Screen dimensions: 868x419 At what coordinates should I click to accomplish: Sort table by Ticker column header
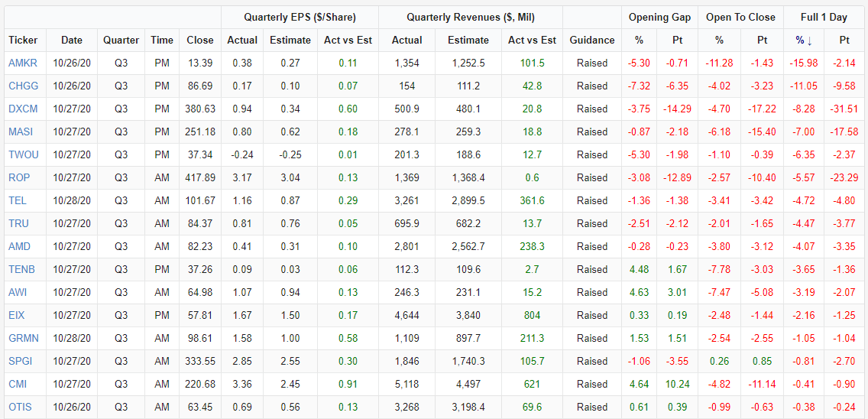23,40
